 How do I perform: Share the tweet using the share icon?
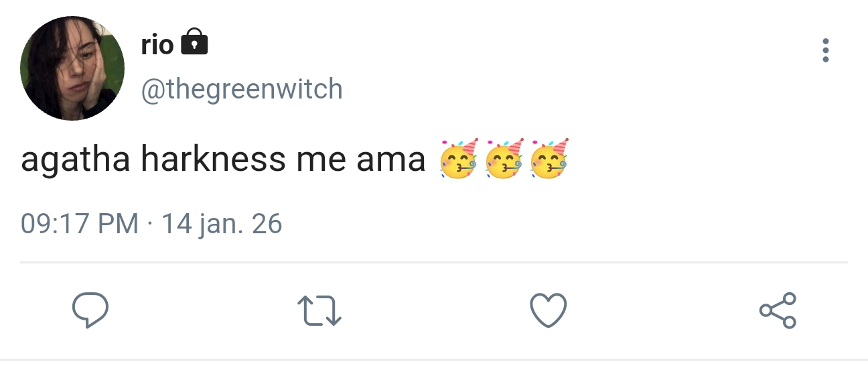(778, 310)
